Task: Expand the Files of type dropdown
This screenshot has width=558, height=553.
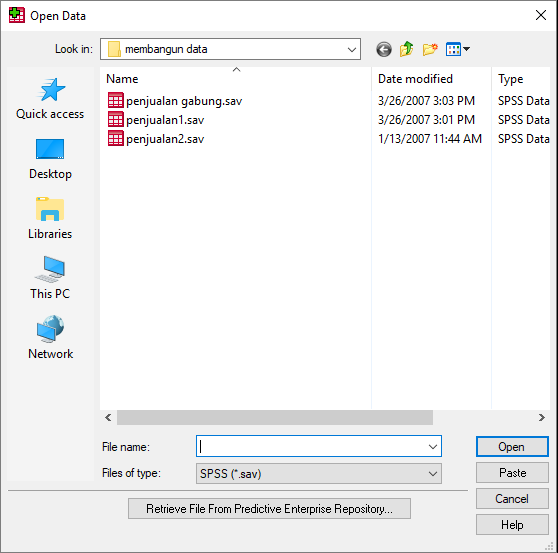Action: coord(433,474)
